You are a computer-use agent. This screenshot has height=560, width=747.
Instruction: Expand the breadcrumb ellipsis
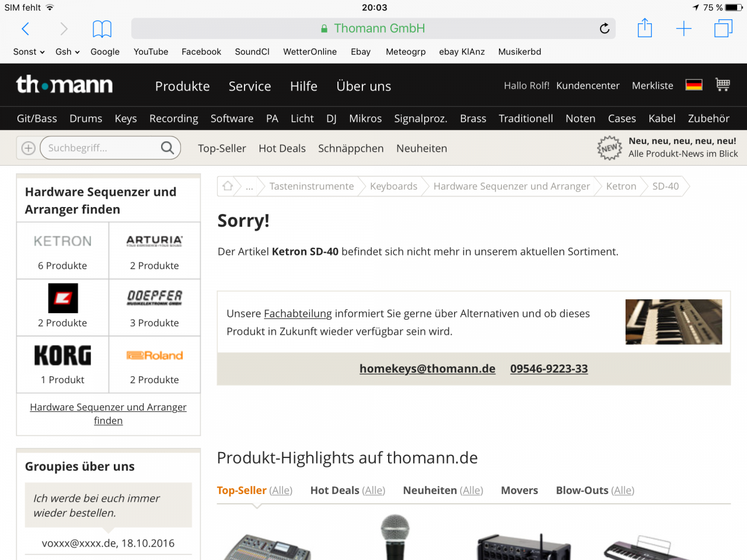tap(249, 187)
